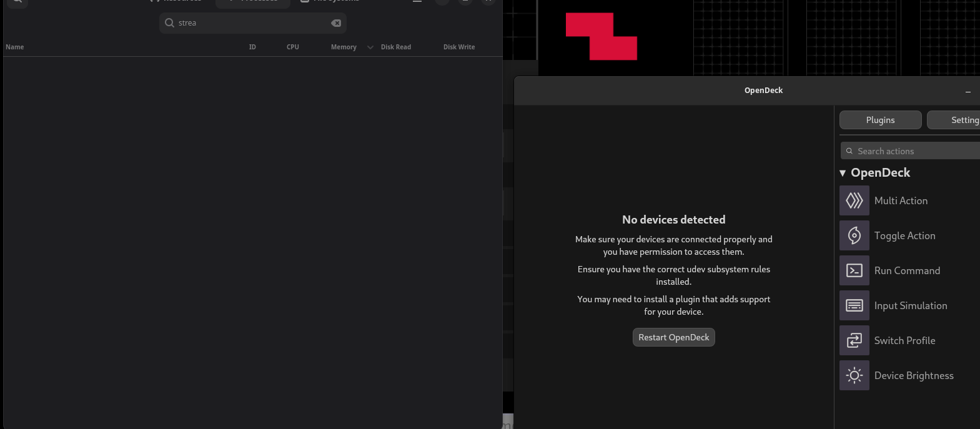This screenshot has width=980, height=429.
Task: Sort processes by Name column
Action: (15, 47)
